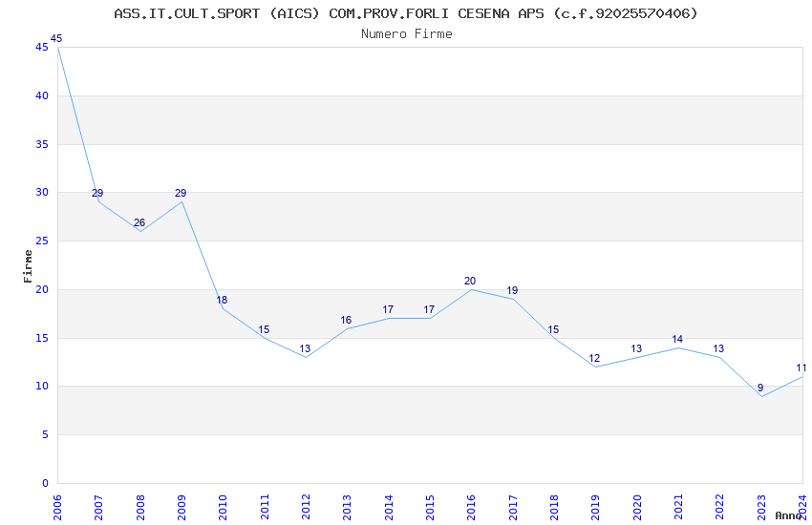Click the 2012 data label 13
The height and width of the screenshot is (525, 812).
[x=305, y=348]
